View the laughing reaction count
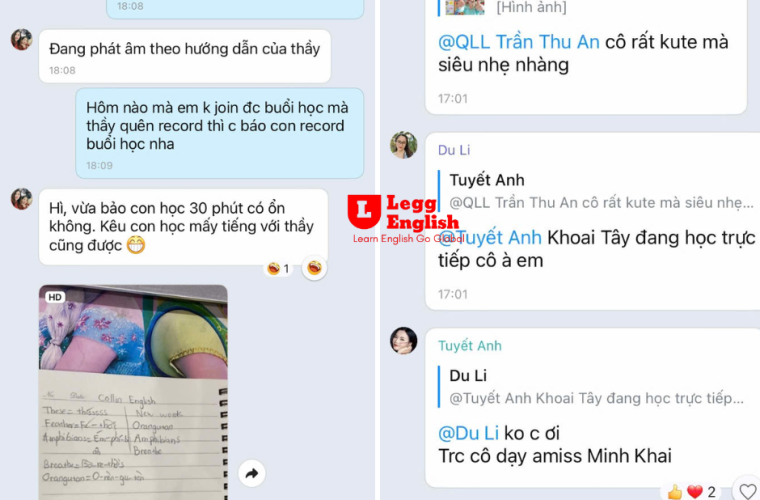760x500 pixels. tap(278, 268)
